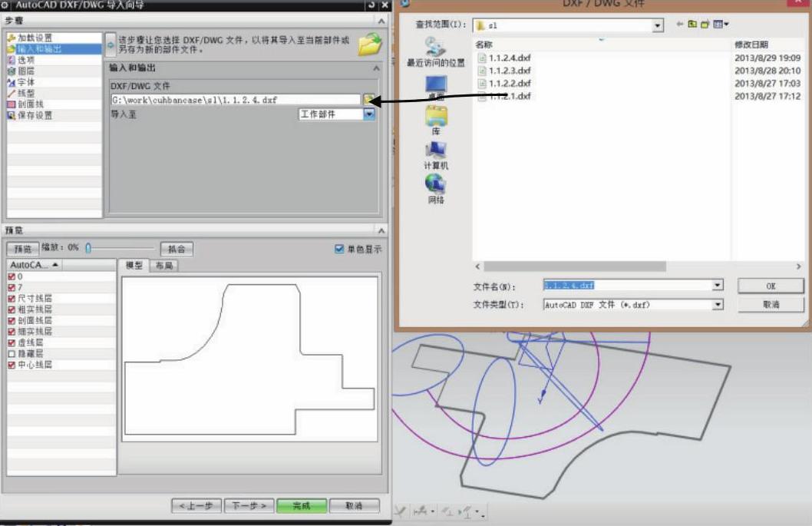812x526 pixels.
Task: Uncheck the 单色显示 checkbox
Action: [339, 249]
